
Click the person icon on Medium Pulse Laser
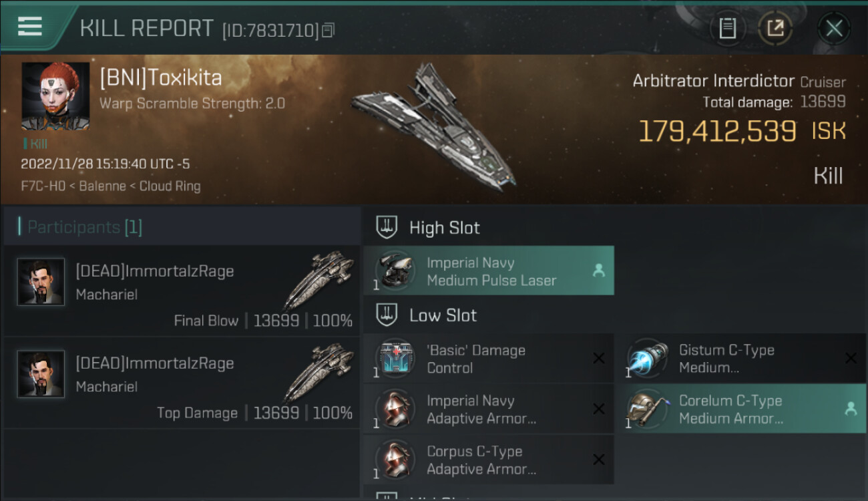pyautogui.click(x=599, y=271)
